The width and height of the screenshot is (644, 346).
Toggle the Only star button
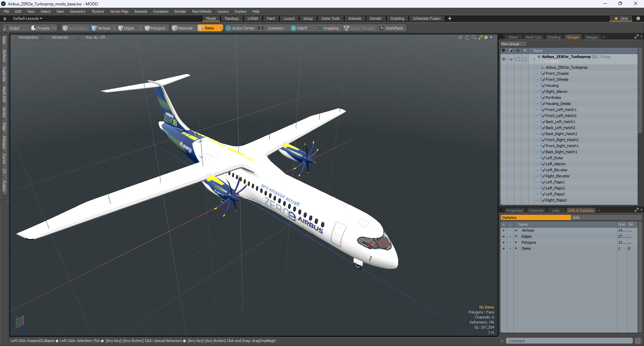tap(621, 18)
